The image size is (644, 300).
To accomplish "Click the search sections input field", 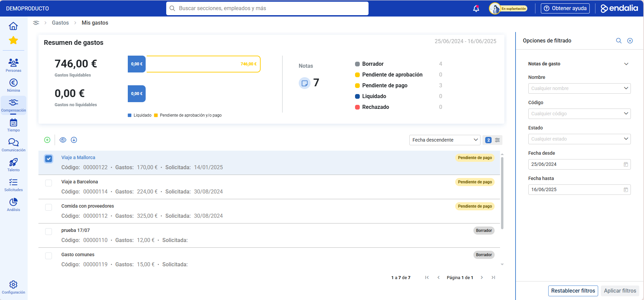I will 267,8.
